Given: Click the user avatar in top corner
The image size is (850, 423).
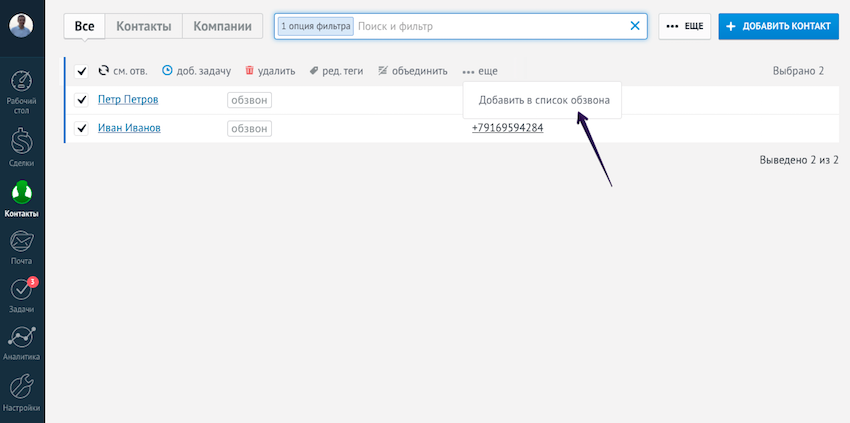Looking at the screenshot, I should coord(22,26).
